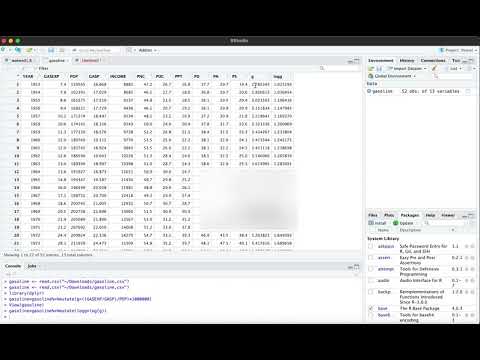Open the Help tab

pyautogui.click(x=430, y=215)
